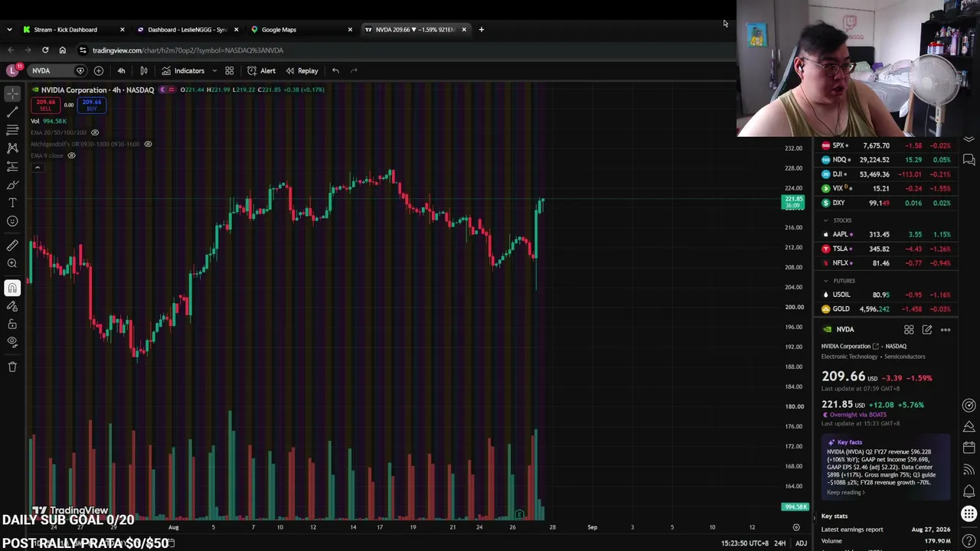Change the 4h timeframe interval
This screenshot has height=551, width=980.
tap(121, 70)
